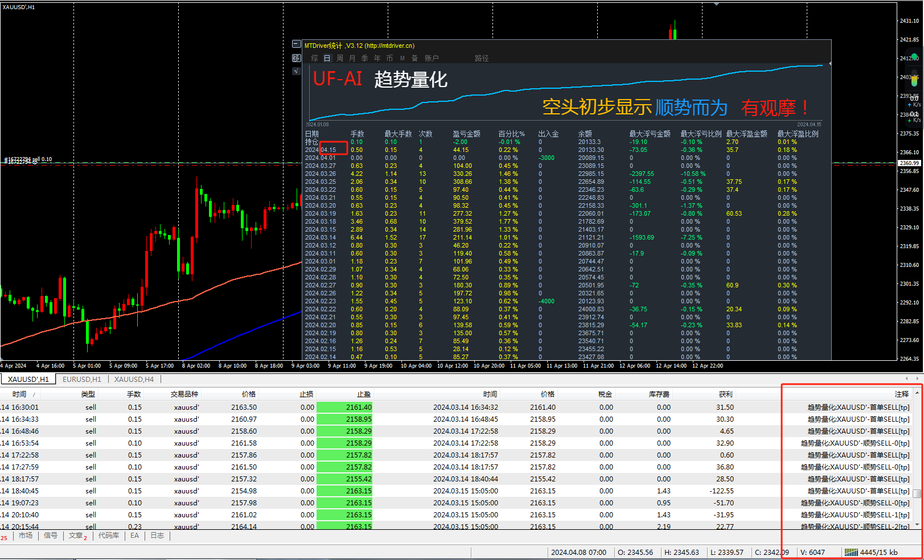Open the 日志 Journal terminal tab
Screen dimensions: 924x560
[x=157, y=536]
